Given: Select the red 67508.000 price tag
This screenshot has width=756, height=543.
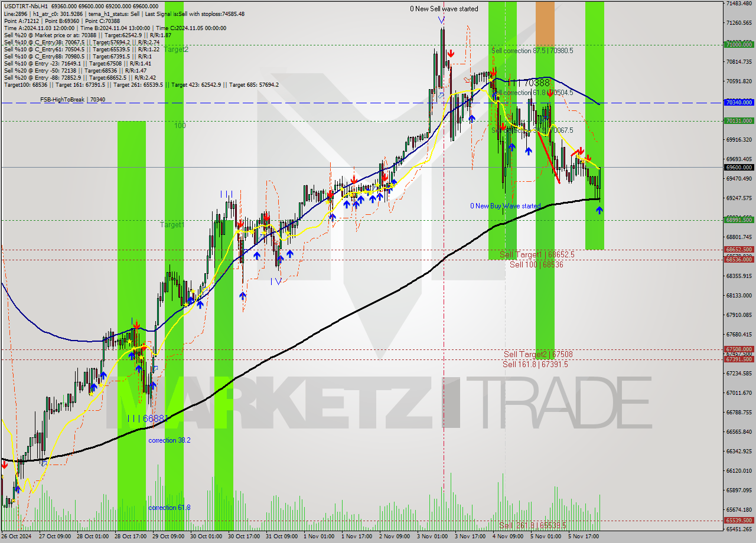Looking at the screenshot, I should point(738,349).
